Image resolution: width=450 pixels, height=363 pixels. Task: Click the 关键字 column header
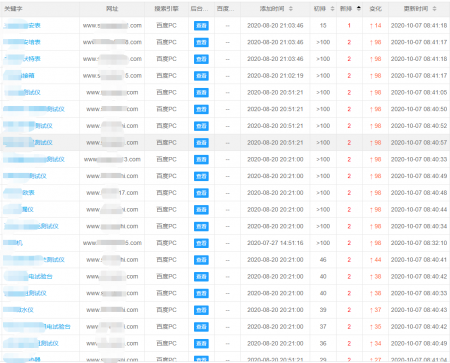pos(13,9)
